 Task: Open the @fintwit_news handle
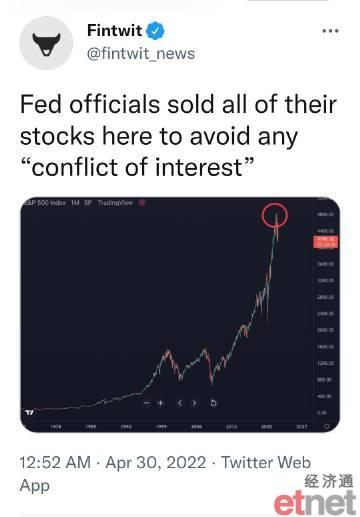pyautogui.click(x=141, y=54)
